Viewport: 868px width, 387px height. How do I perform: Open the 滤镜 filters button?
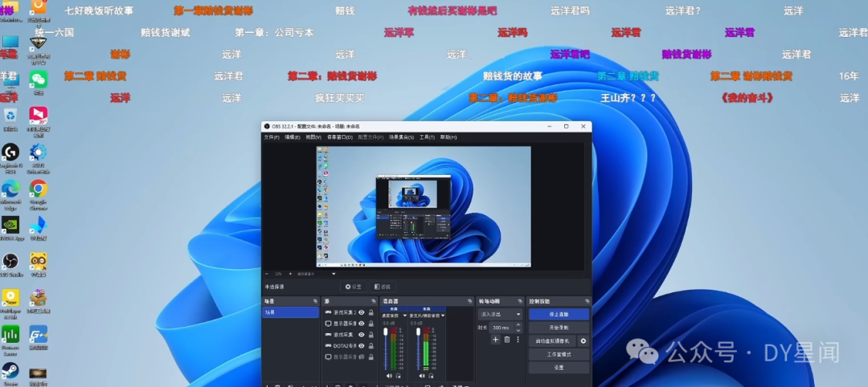(x=383, y=287)
